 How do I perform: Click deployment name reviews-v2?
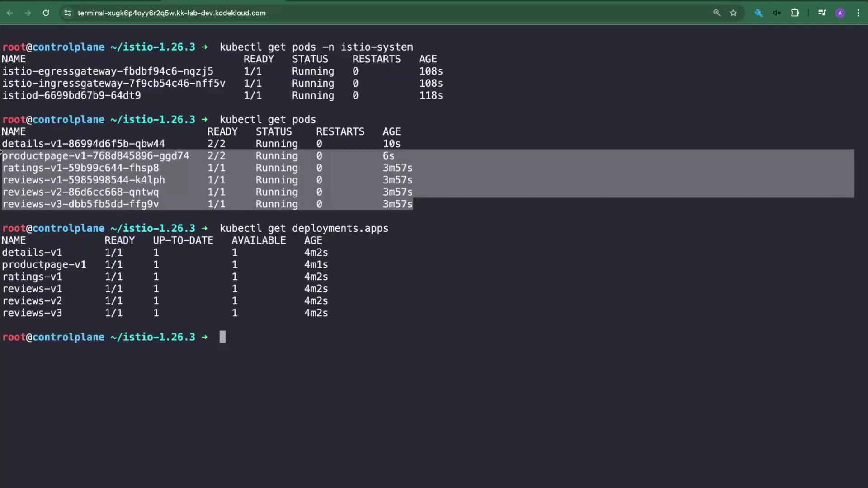pos(32,301)
